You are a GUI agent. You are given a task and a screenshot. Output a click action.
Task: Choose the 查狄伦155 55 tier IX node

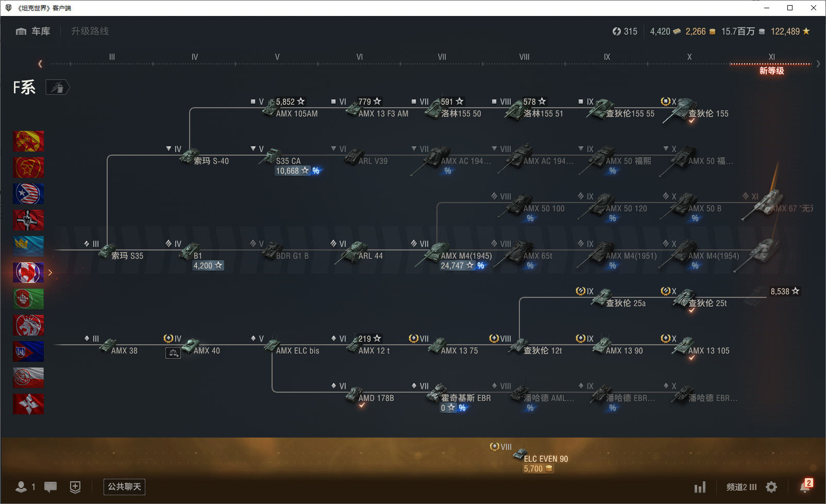coord(620,108)
